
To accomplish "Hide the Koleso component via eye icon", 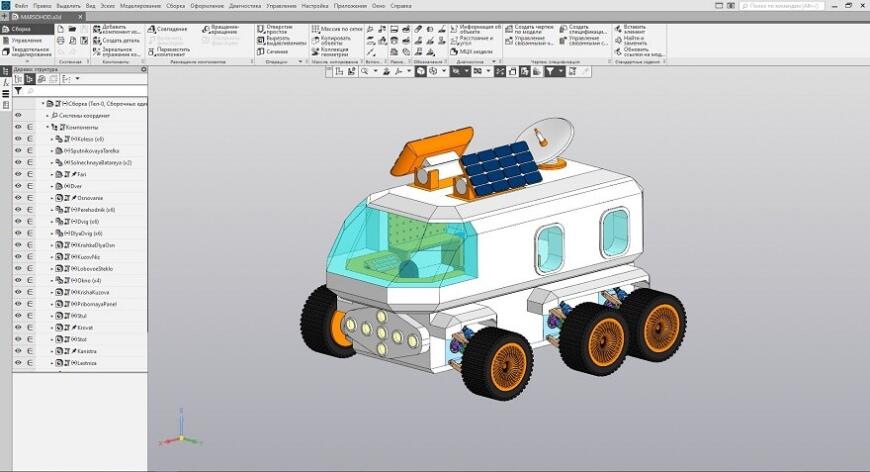I will [x=18, y=139].
